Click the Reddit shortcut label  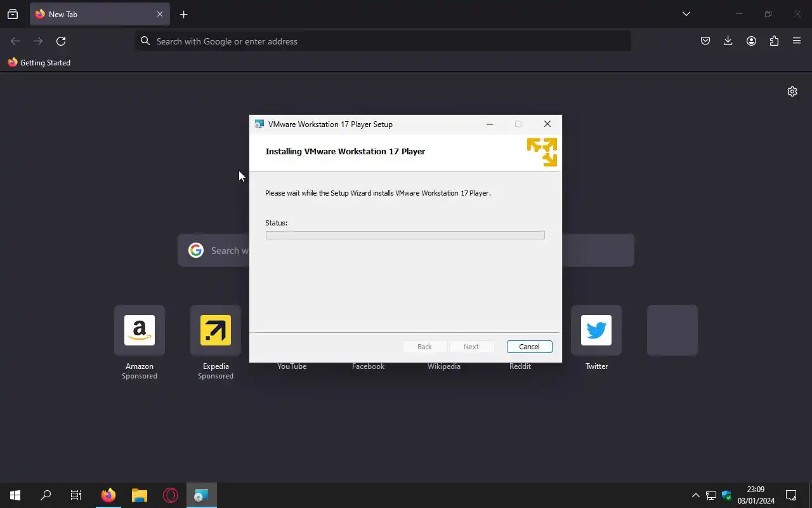click(520, 366)
